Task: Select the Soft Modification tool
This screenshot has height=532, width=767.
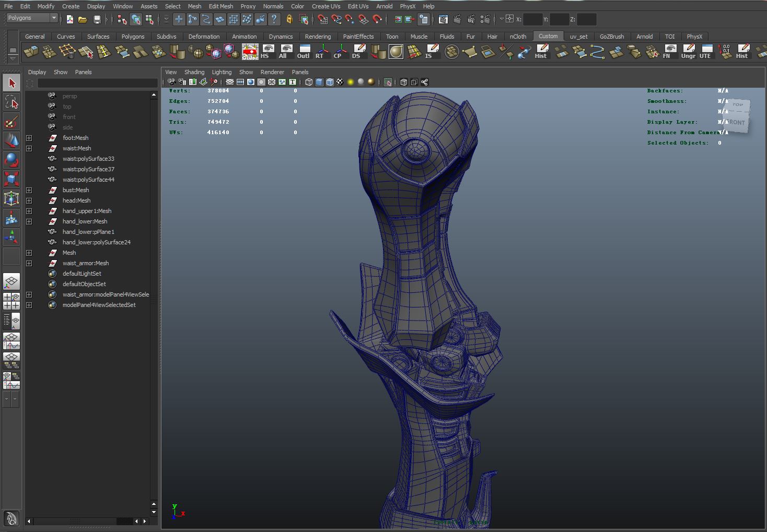Action: coord(11,218)
